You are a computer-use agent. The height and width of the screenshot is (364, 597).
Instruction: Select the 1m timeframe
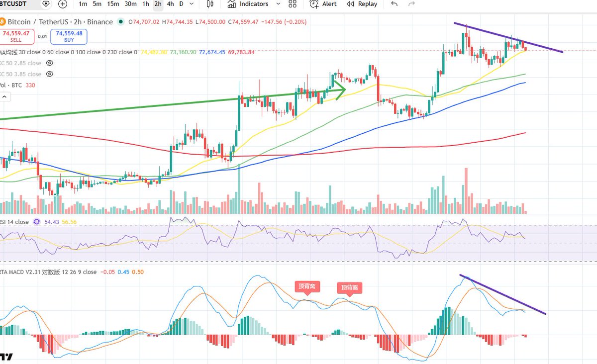tap(83, 4)
